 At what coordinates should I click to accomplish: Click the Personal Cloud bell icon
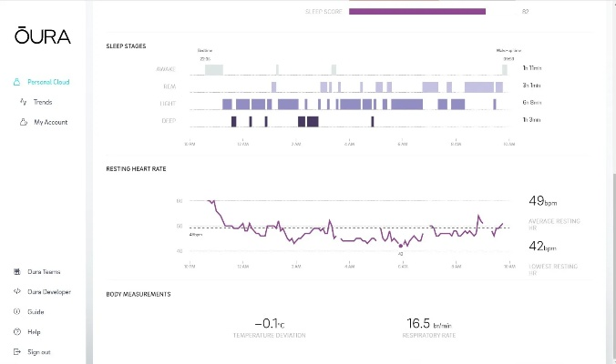(x=17, y=82)
